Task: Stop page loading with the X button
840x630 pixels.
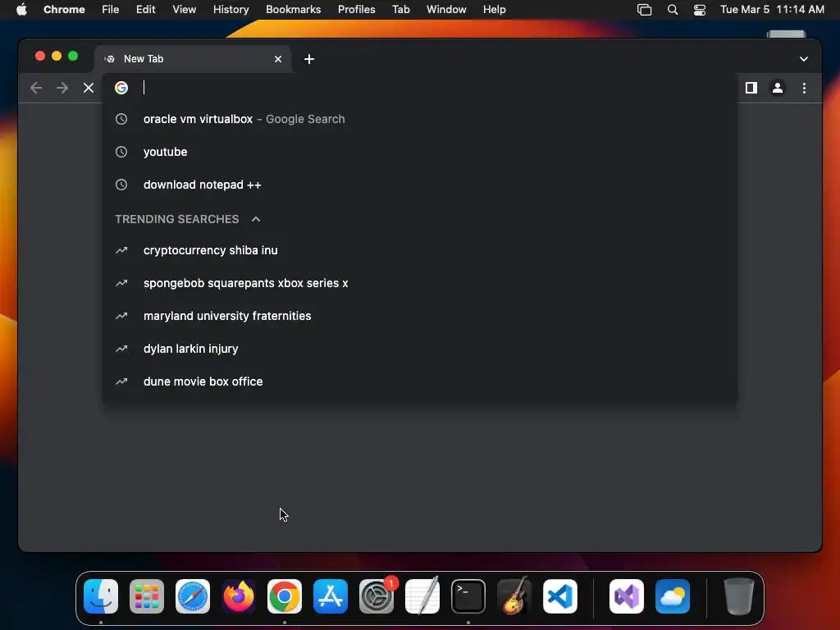Action: click(89, 88)
